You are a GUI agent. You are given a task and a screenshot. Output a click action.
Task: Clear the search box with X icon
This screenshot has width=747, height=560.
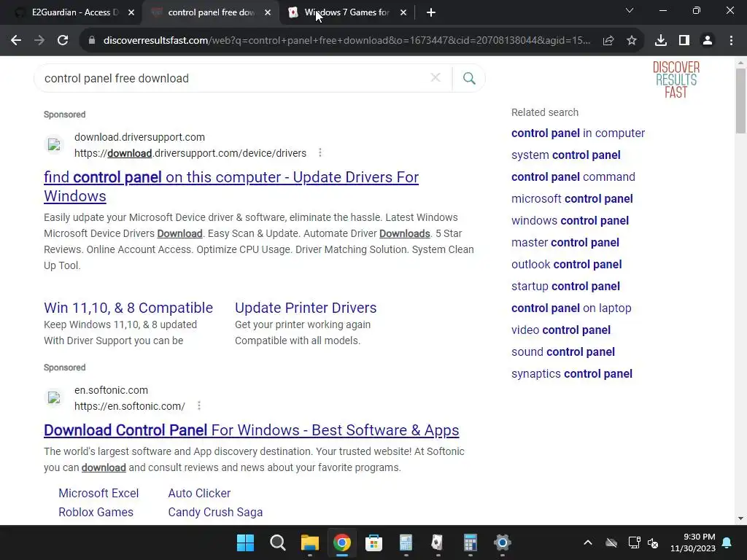tap(436, 77)
